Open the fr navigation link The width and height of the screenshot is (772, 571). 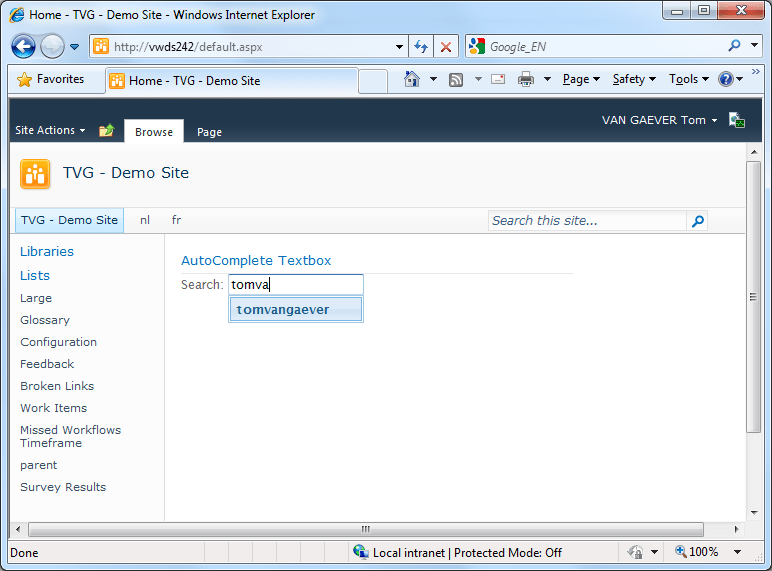176,220
